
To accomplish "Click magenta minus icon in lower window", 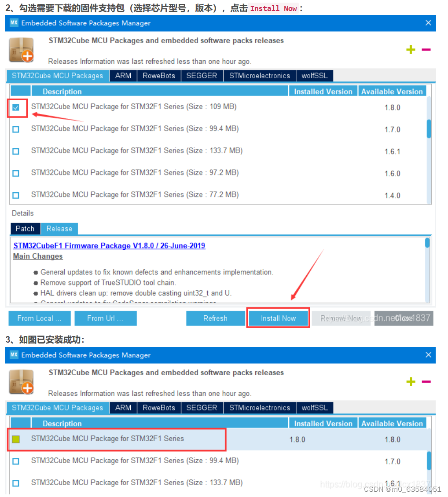I will (426, 381).
